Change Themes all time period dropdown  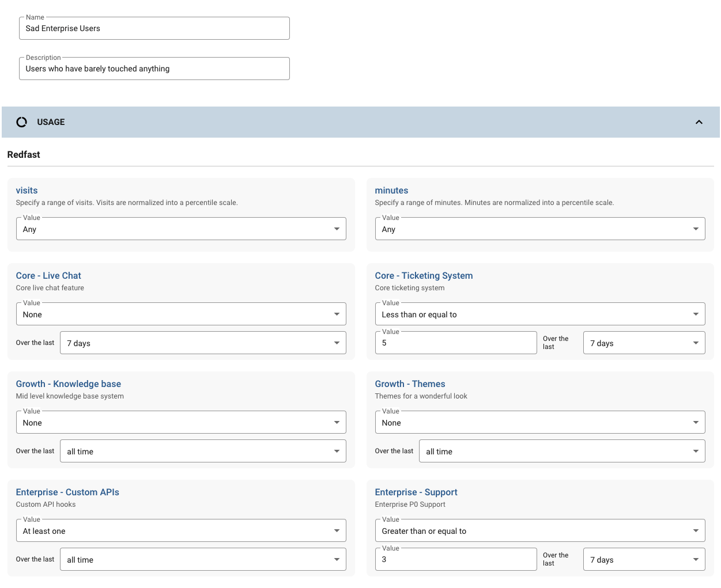click(x=562, y=451)
